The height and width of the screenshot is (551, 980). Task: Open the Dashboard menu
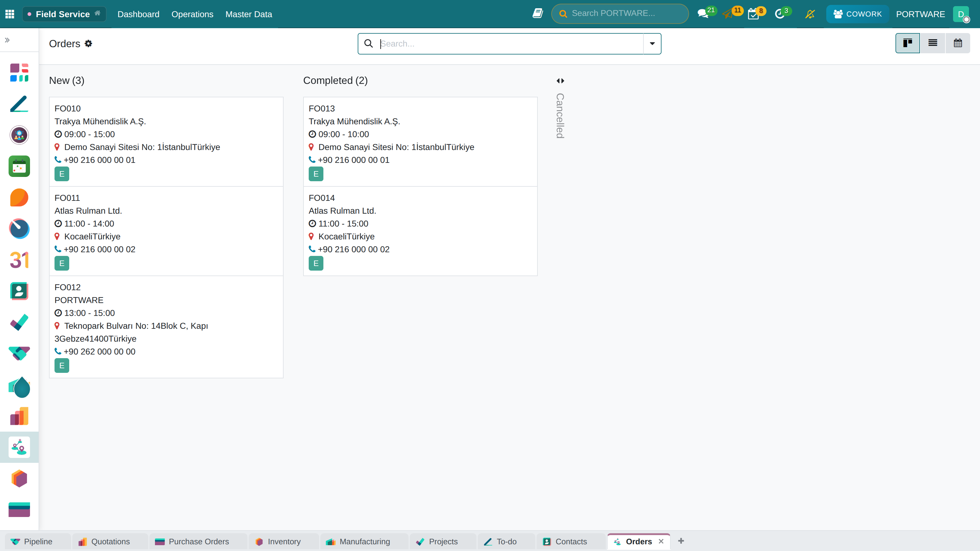138,14
